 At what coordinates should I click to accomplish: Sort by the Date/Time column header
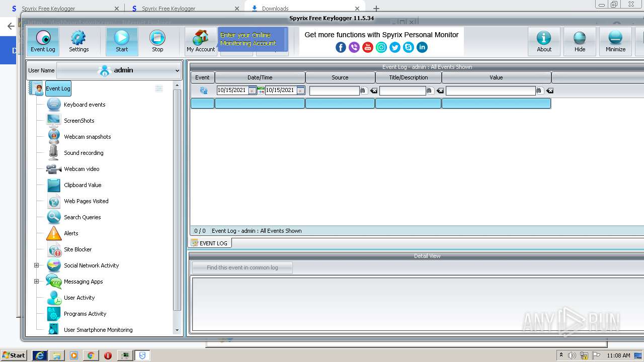tap(260, 77)
